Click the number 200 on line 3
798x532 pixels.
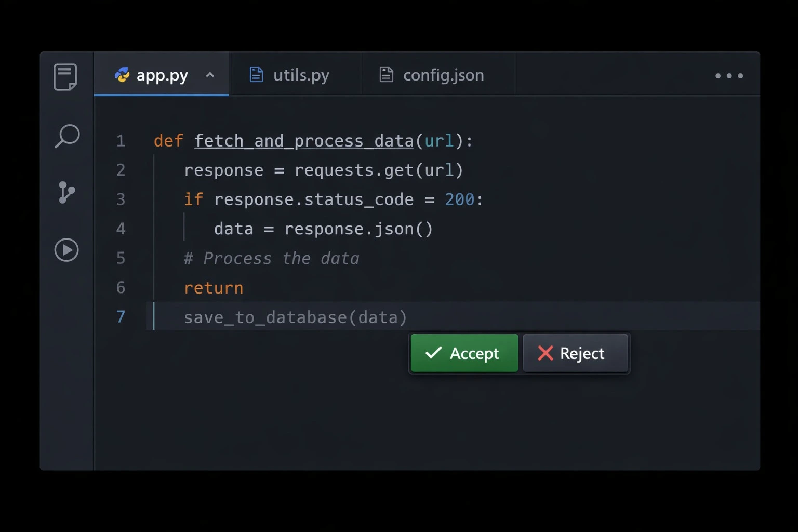pyautogui.click(x=459, y=199)
